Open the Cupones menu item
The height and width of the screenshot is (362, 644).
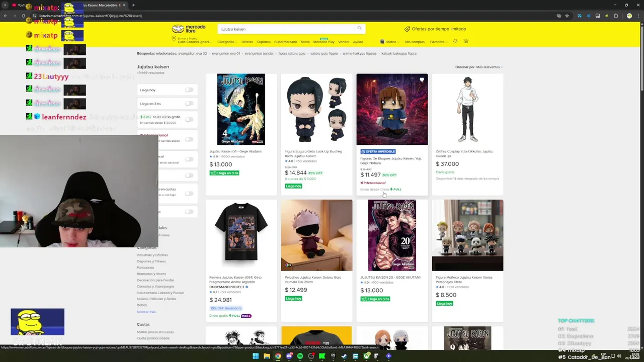[263, 42]
